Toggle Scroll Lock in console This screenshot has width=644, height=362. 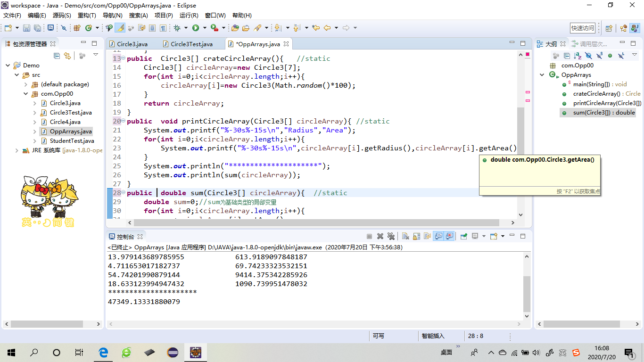click(x=417, y=236)
